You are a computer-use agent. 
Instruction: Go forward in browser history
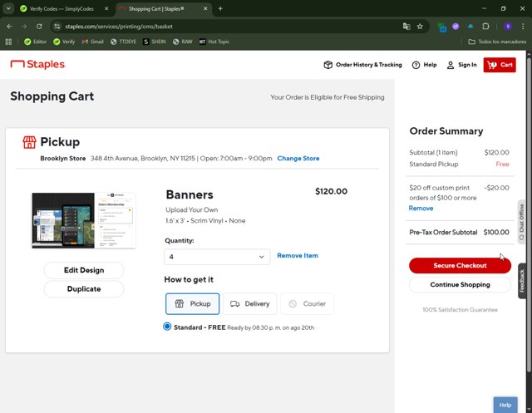click(x=24, y=27)
